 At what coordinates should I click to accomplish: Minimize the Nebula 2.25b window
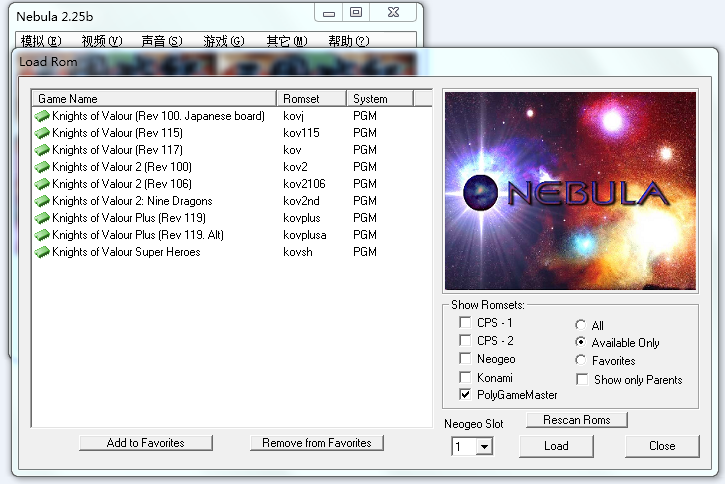(x=329, y=13)
